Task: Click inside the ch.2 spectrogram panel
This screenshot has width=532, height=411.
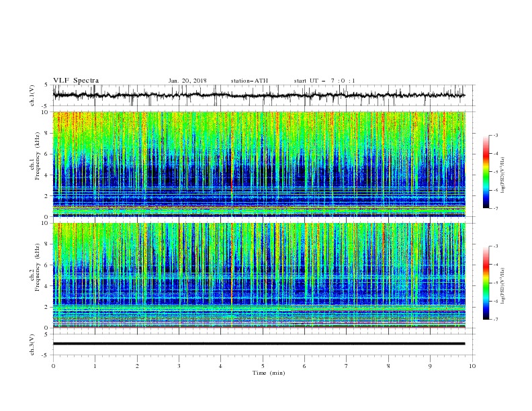Action: (x=259, y=275)
